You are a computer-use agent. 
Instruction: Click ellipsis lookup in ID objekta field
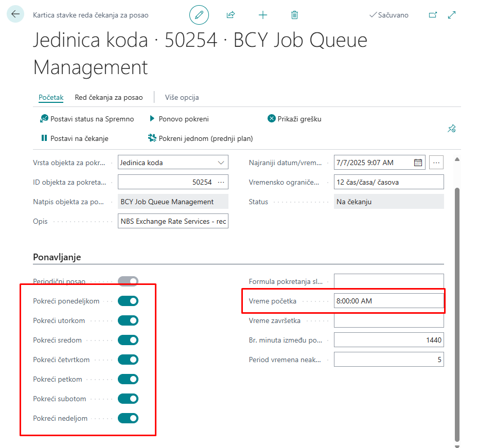(221, 182)
